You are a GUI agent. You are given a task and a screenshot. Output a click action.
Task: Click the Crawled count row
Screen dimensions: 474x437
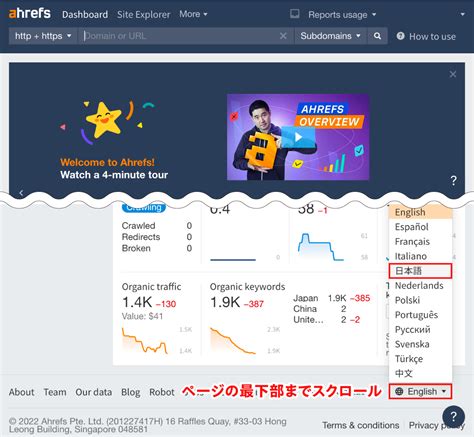tap(157, 226)
